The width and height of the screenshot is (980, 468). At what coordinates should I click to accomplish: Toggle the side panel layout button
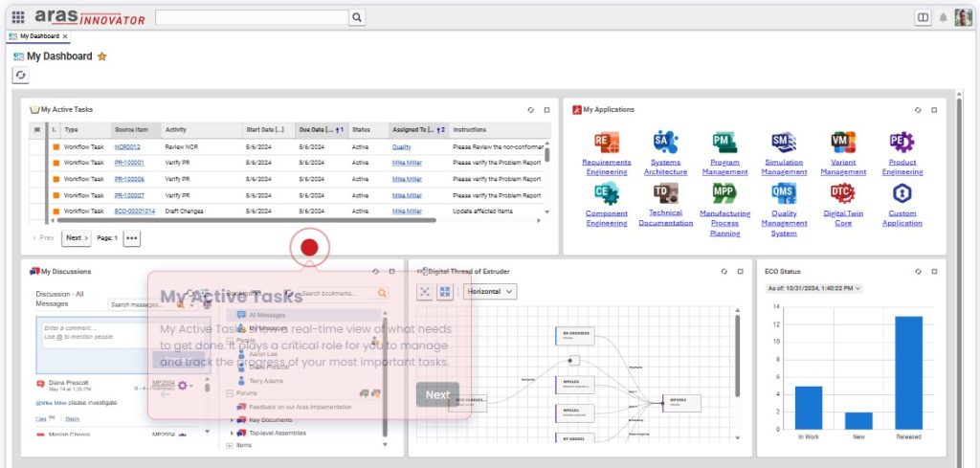(x=923, y=17)
